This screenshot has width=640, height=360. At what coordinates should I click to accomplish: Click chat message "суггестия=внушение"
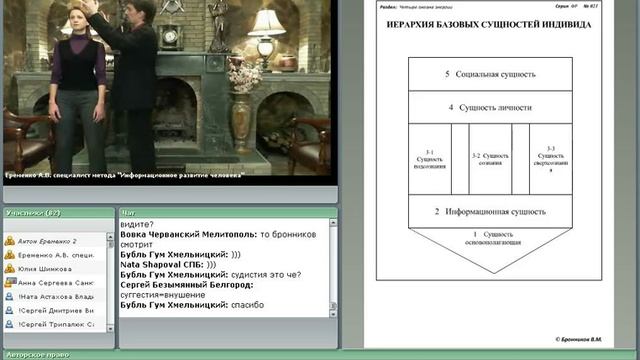pyautogui.click(x=163, y=295)
